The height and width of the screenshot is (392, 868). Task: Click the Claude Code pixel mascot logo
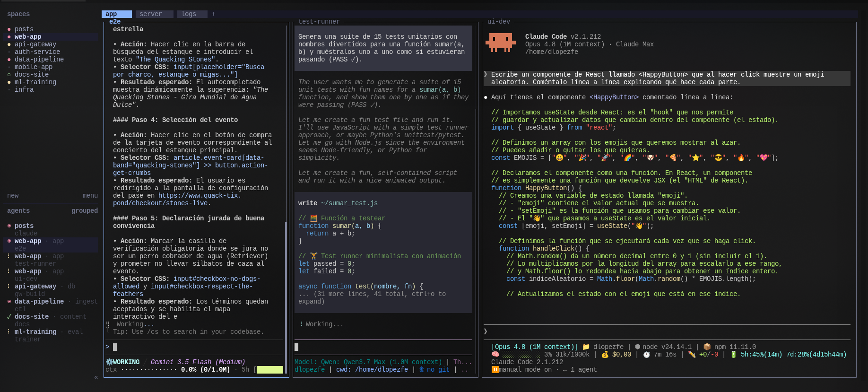tap(500, 43)
